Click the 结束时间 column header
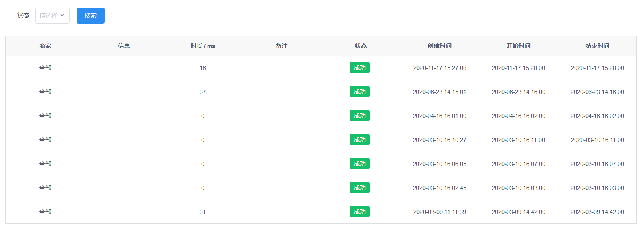Screen dimensions: 644x248 point(597,46)
